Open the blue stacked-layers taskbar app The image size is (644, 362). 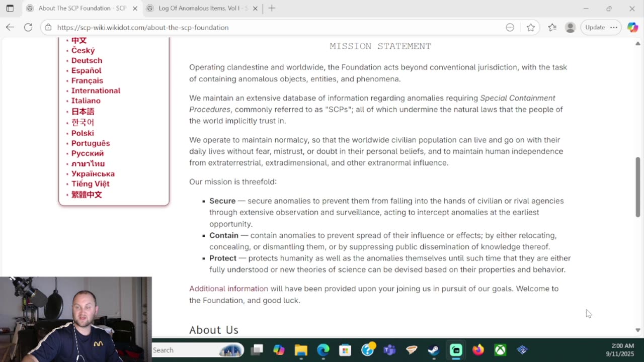522,350
